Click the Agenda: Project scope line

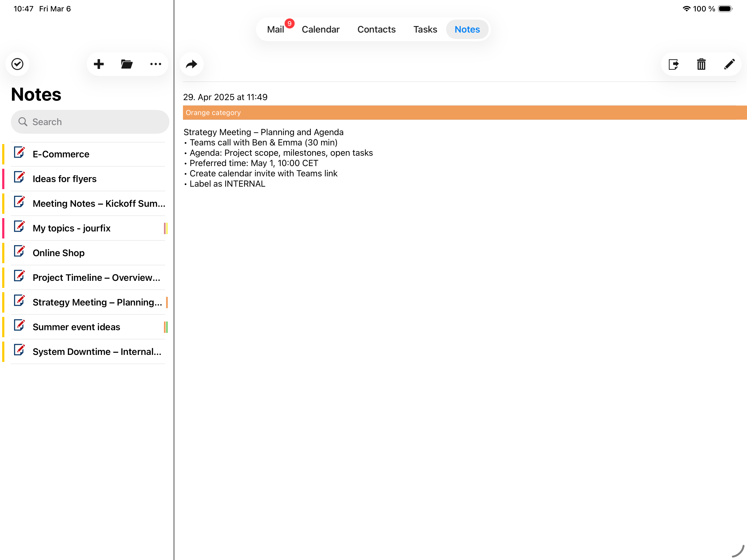[x=278, y=153]
